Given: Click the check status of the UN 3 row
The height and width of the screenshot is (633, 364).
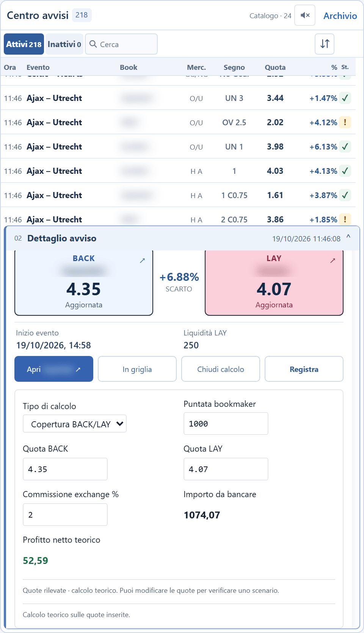Looking at the screenshot, I should (x=345, y=98).
